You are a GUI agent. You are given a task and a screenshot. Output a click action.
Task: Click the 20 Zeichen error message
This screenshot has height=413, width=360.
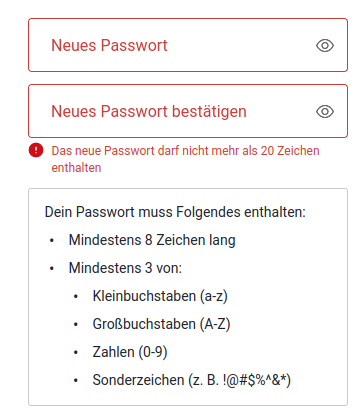pos(185,159)
